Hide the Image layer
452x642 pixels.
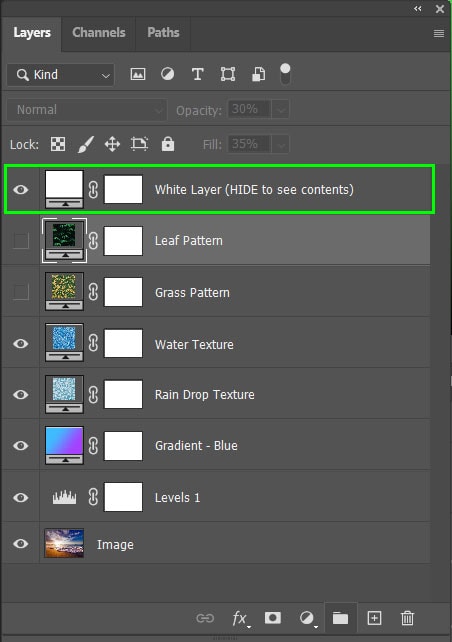20,544
